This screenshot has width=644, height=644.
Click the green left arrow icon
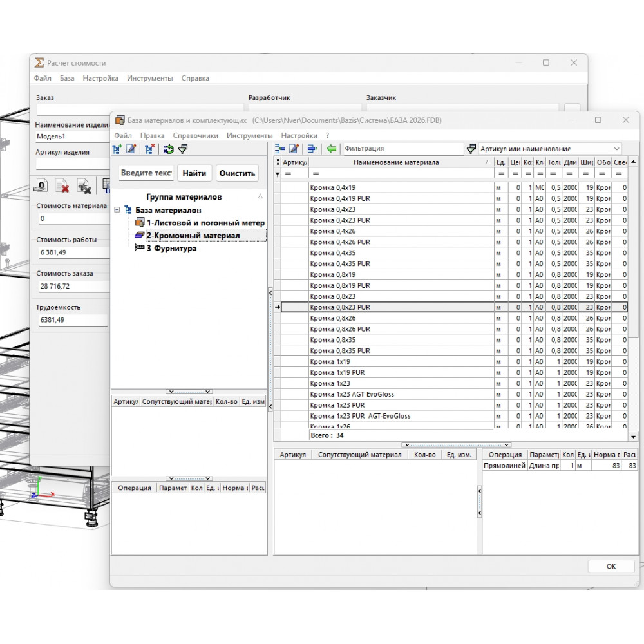332,149
